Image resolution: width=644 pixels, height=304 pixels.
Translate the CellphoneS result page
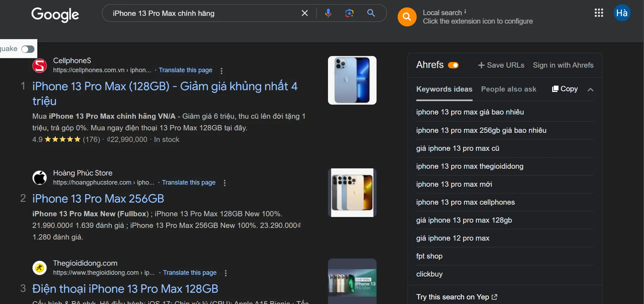185,70
